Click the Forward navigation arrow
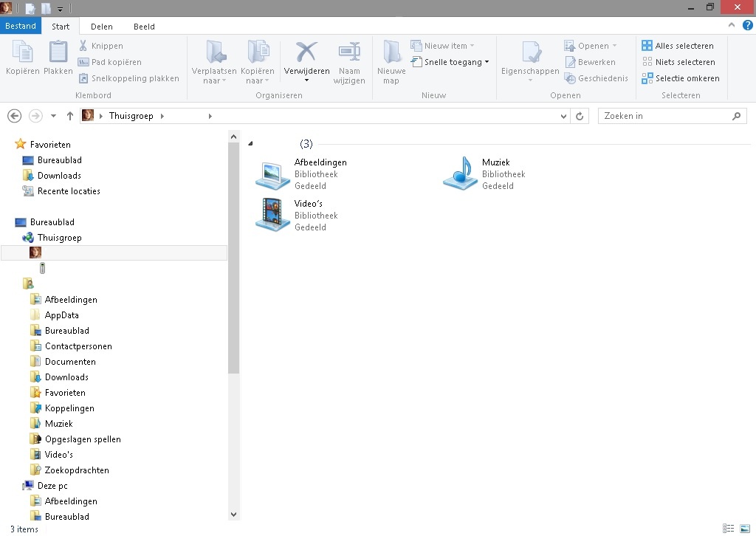The image size is (756, 536). click(x=35, y=116)
